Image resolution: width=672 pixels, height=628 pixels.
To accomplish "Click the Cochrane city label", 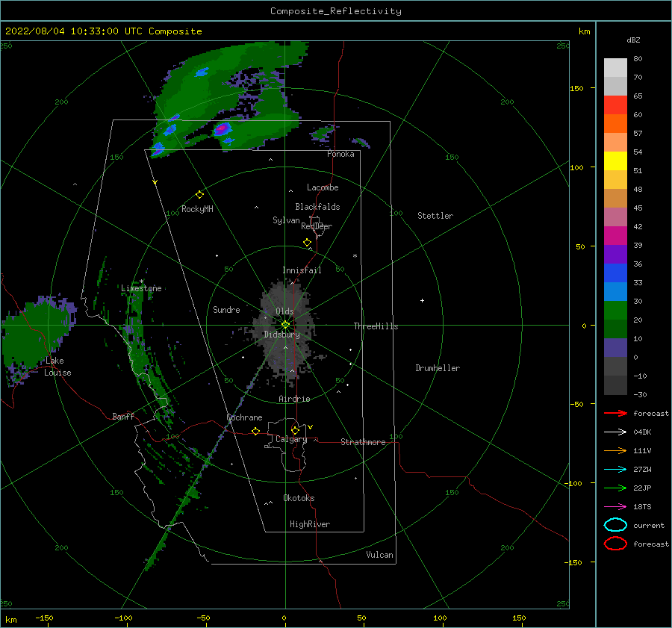I will click(x=244, y=417).
